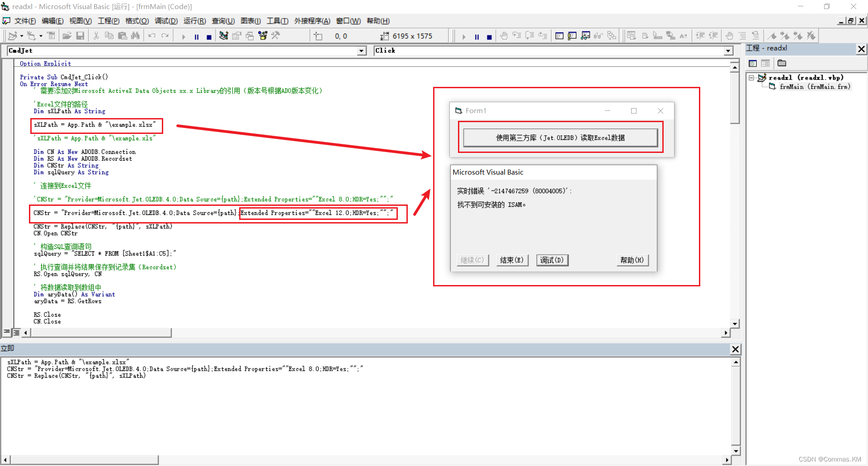Close the 工程 - readxl project panel
Viewport: 868px width, 466px height.
click(x=862, y=49)
